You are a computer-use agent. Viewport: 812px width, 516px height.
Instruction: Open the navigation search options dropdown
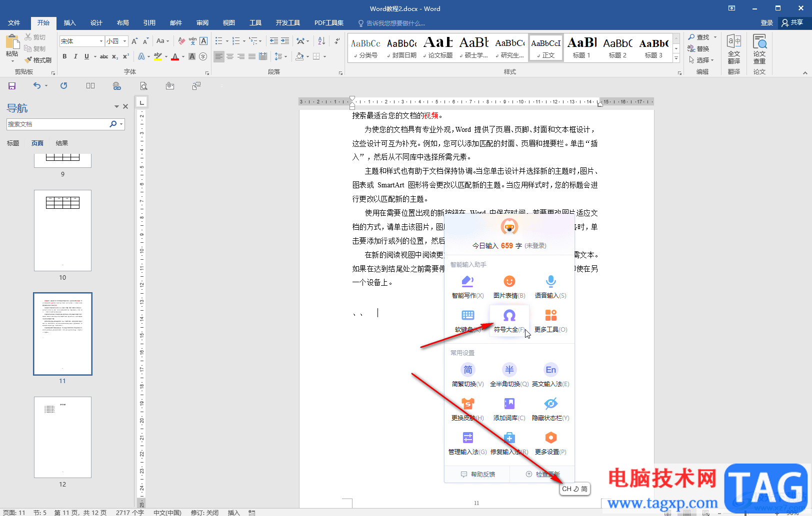pyautogui.click(x=121, y=124)
